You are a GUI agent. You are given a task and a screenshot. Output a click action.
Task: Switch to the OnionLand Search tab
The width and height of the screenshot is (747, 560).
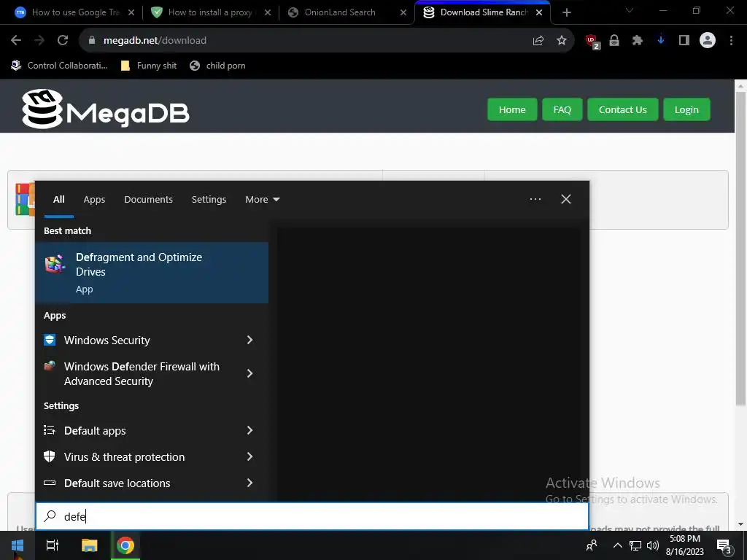[x=340, y=12]
